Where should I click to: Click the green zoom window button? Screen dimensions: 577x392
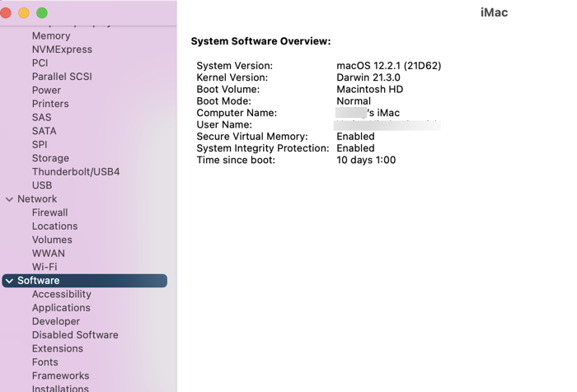coord(42,13)
